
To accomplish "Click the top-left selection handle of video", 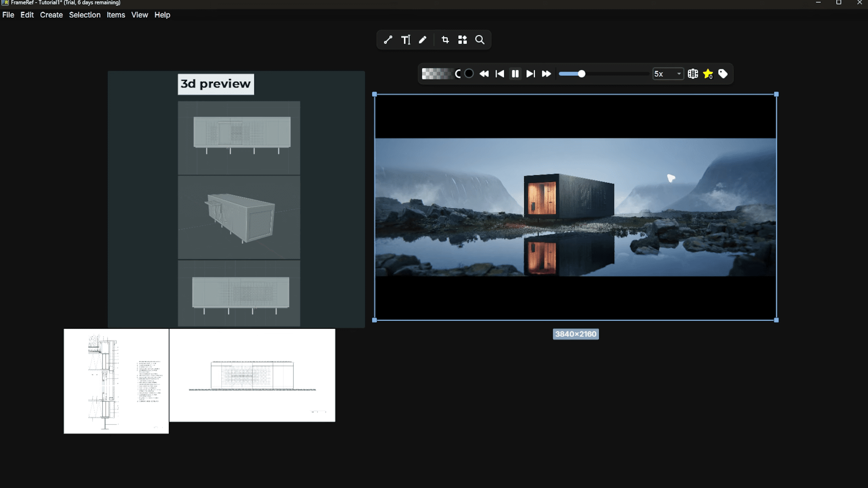I will click(x=375, y=94).
